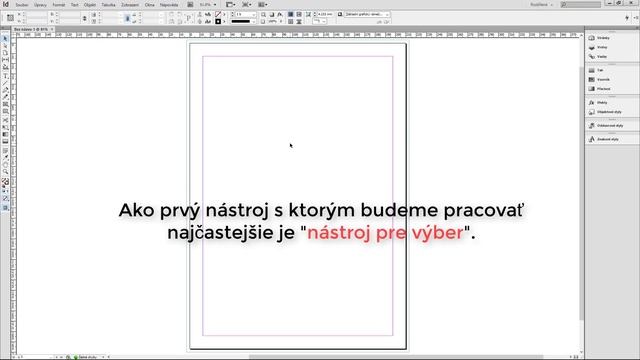Select the Hand tool
This screenshot has height=360, width=640.
click(5, 165)
